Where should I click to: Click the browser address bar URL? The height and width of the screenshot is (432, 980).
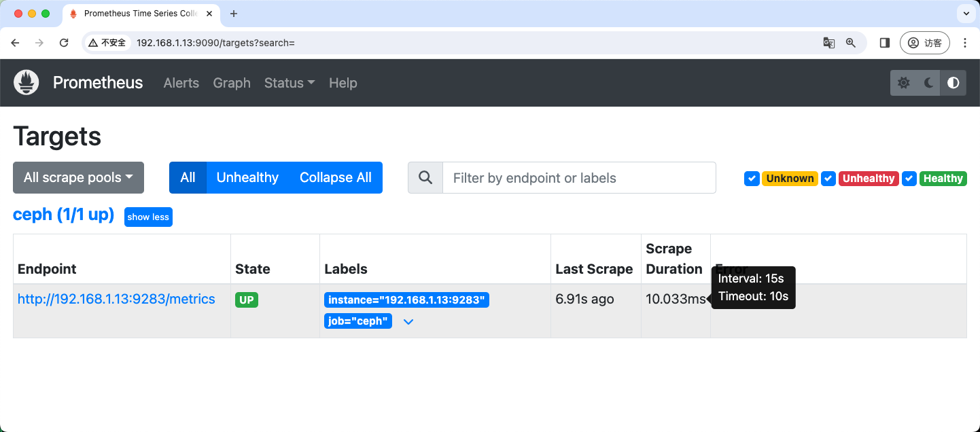click(x=215, y=43)
